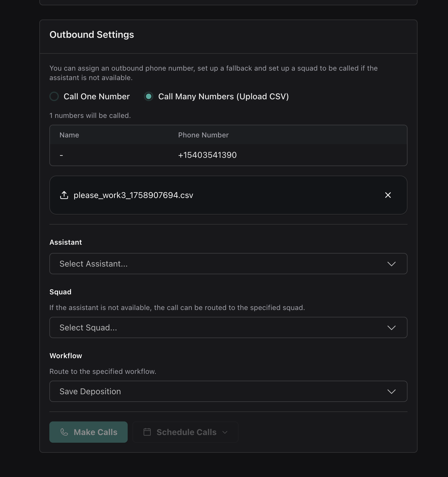
Task: Select the Call One Number radio button
Action: point(54,96)
